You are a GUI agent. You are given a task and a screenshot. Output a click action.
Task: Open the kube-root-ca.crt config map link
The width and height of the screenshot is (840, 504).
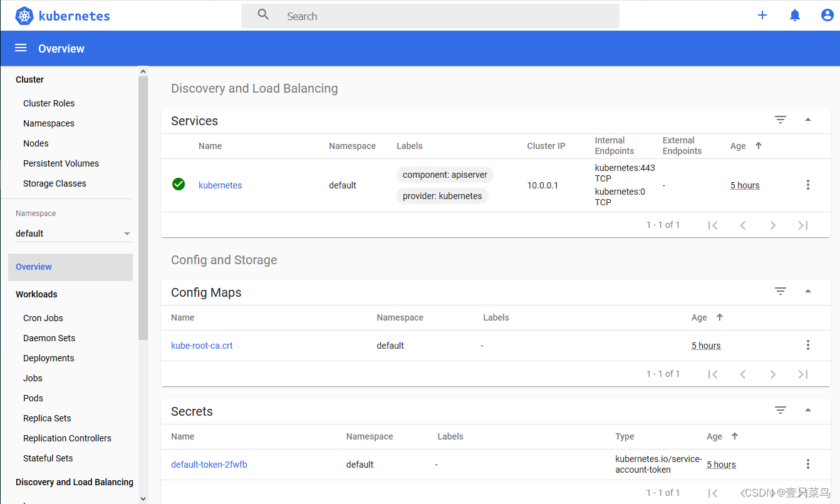(202, 346)
